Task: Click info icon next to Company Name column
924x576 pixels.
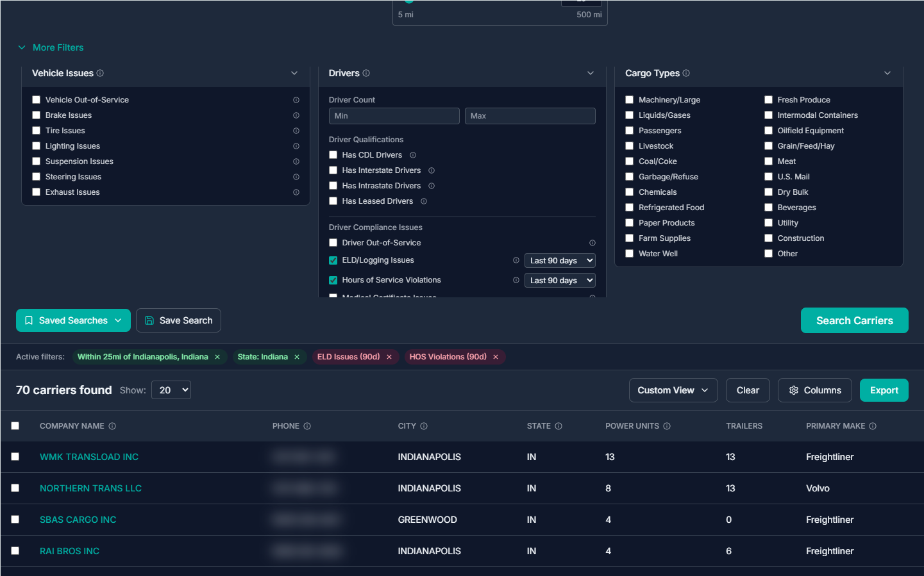Action: tap(112, 427)
